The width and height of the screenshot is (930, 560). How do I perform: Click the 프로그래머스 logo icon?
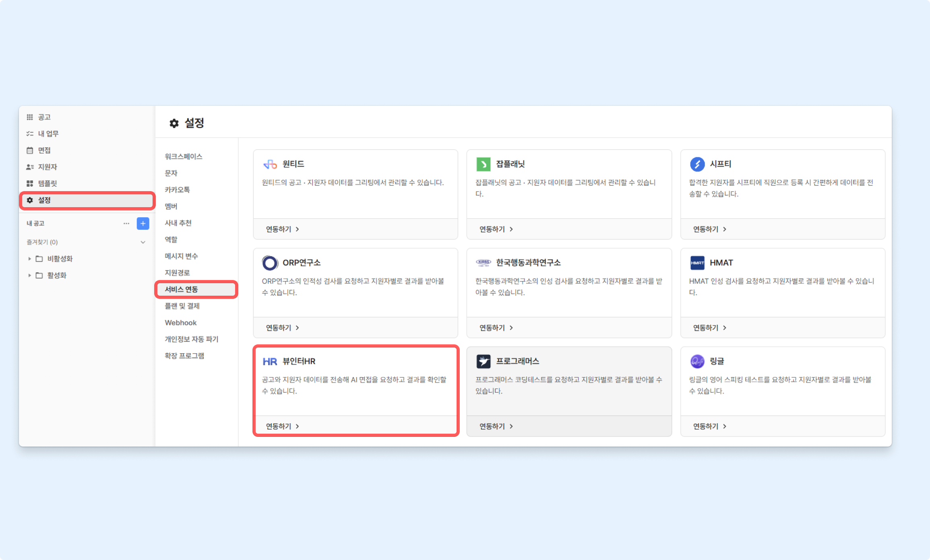pos(483,361)
